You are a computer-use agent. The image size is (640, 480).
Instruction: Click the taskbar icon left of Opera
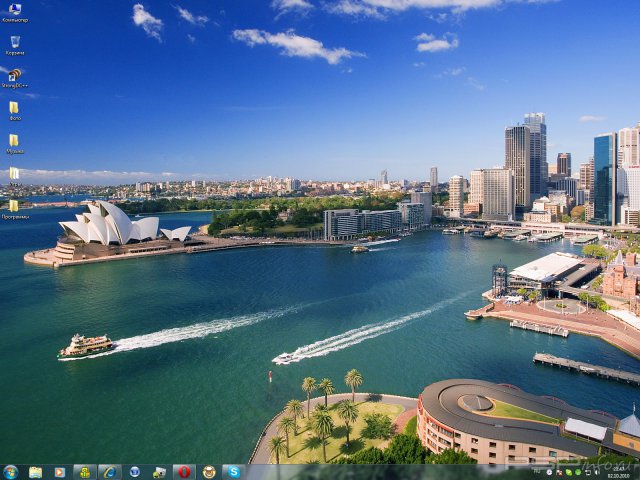point(159,471)
